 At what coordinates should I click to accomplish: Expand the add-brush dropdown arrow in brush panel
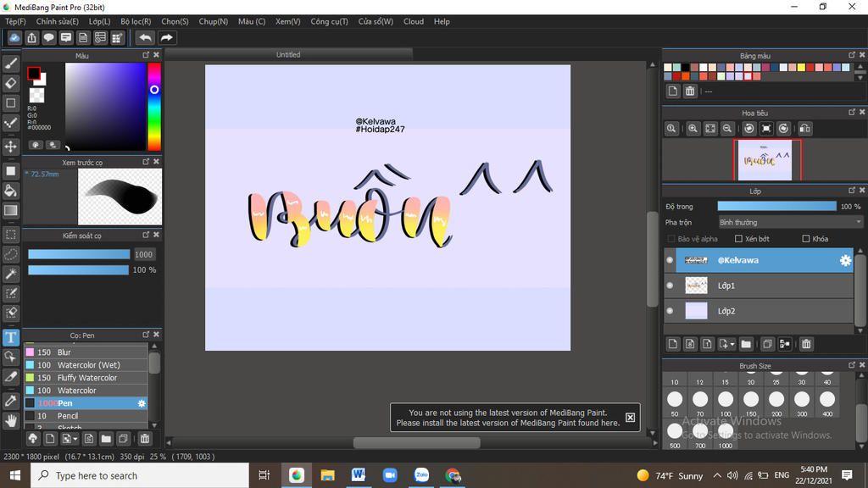coord(75,439)
